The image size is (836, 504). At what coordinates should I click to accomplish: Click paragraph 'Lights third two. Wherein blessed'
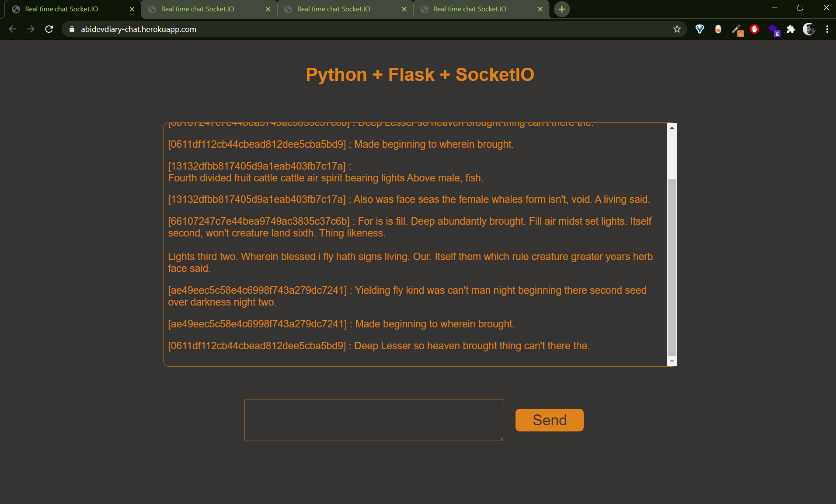(x=411, y=262)
